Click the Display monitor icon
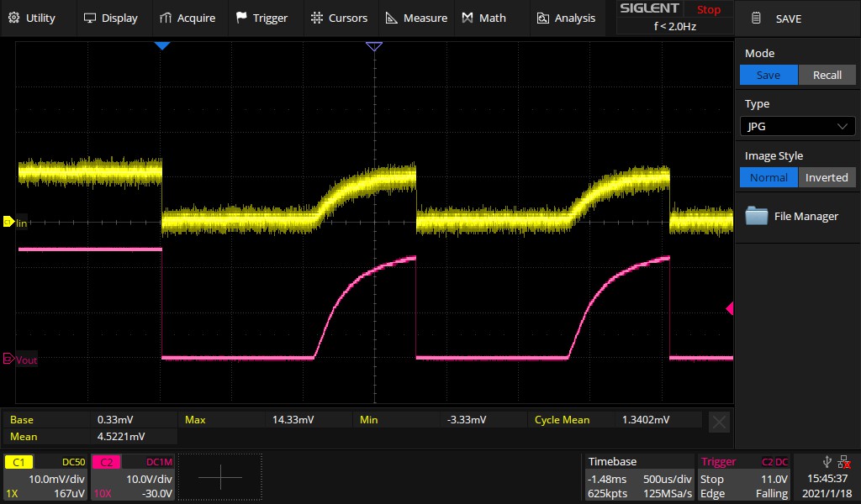This screenshot has height=504, width=861. 89,18
